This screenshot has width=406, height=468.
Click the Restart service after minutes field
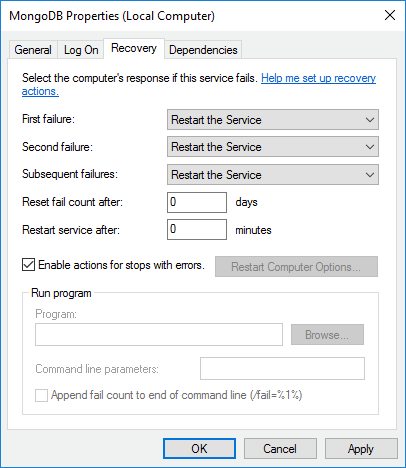[x=197, y=229]
